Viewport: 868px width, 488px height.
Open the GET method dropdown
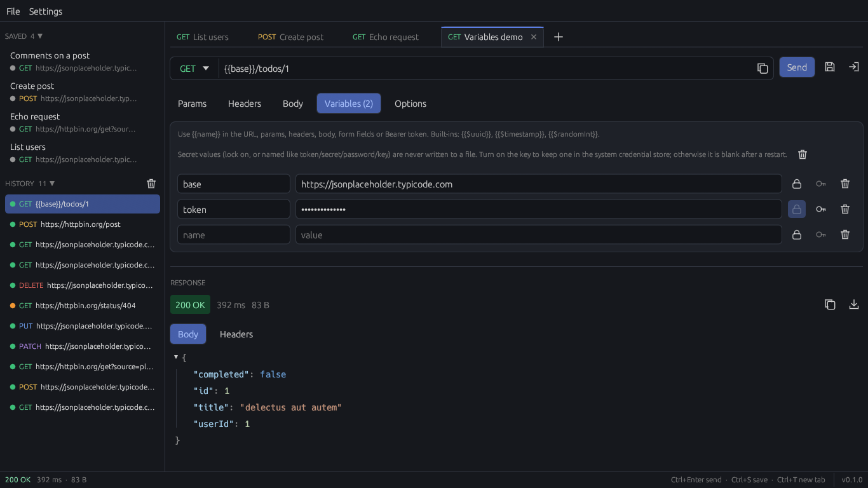[x=194, y=68]
